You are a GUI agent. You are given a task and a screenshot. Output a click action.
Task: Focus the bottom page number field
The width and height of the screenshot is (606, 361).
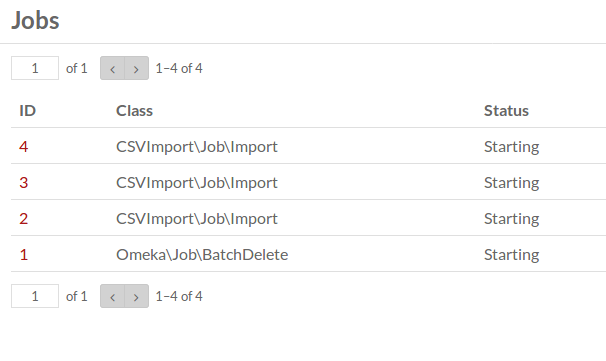tap(35, 296)
